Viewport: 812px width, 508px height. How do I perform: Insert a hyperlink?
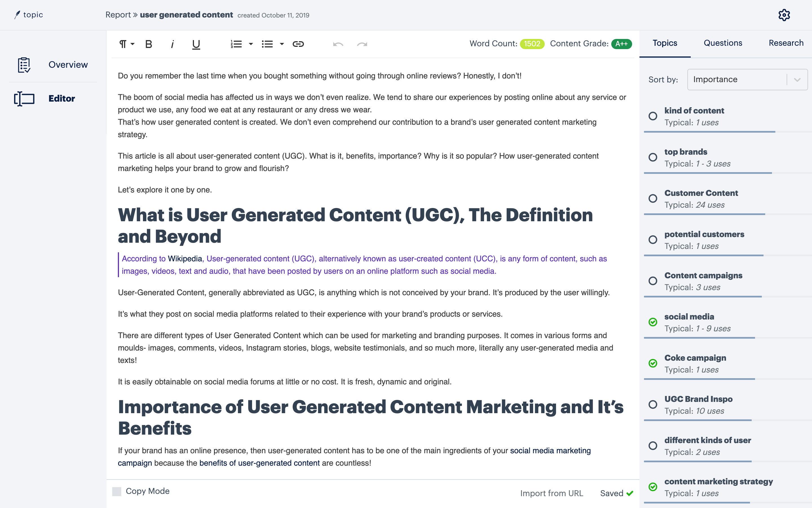(298, 44)
